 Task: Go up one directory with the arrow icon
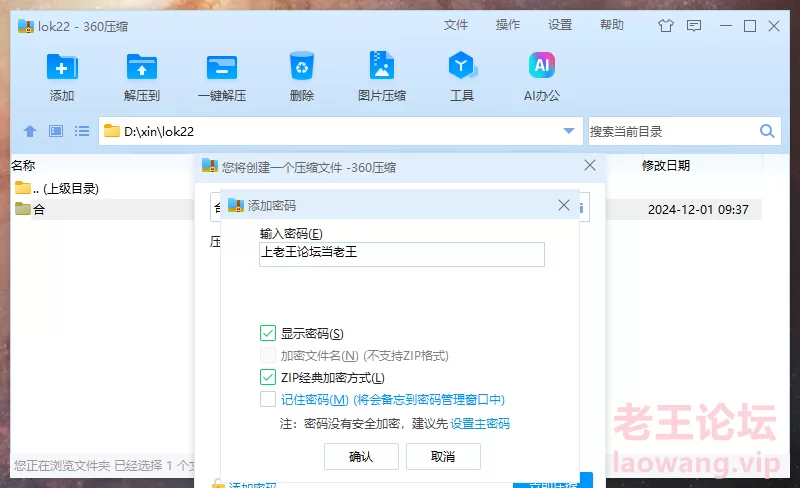30,131
